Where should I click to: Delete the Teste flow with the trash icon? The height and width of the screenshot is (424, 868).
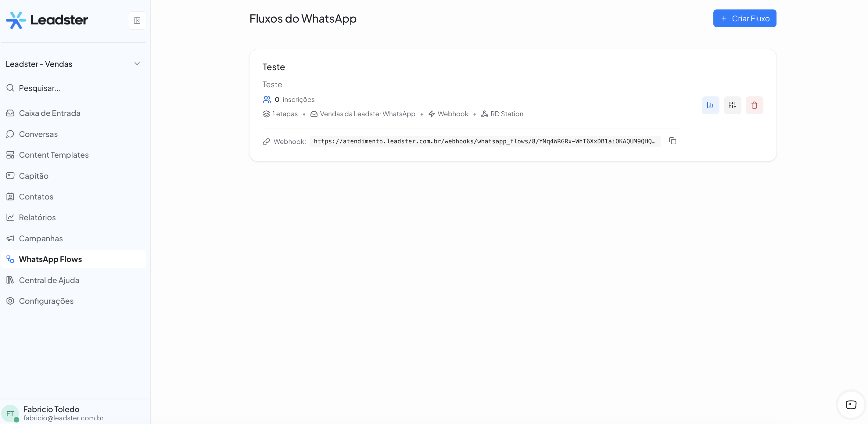[754, 105]
